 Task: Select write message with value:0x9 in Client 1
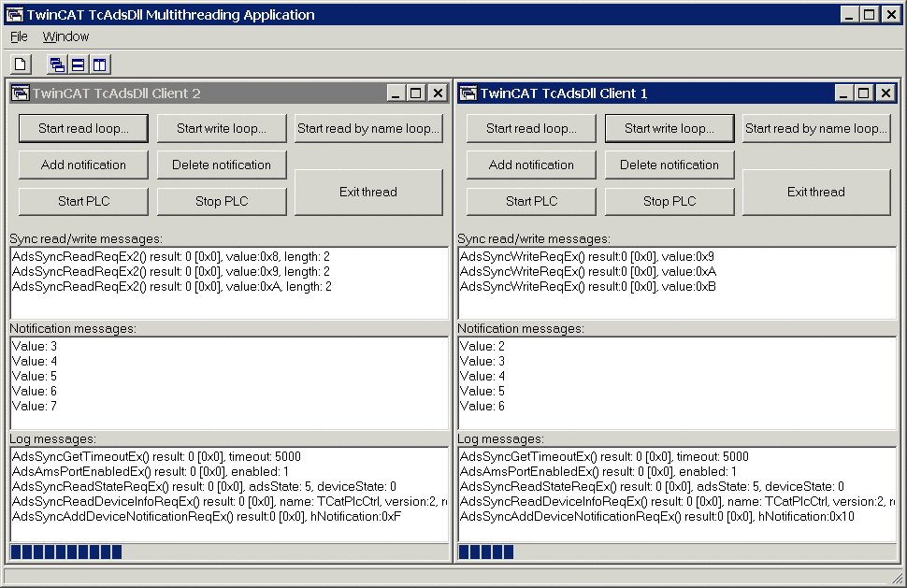point(586,257)
